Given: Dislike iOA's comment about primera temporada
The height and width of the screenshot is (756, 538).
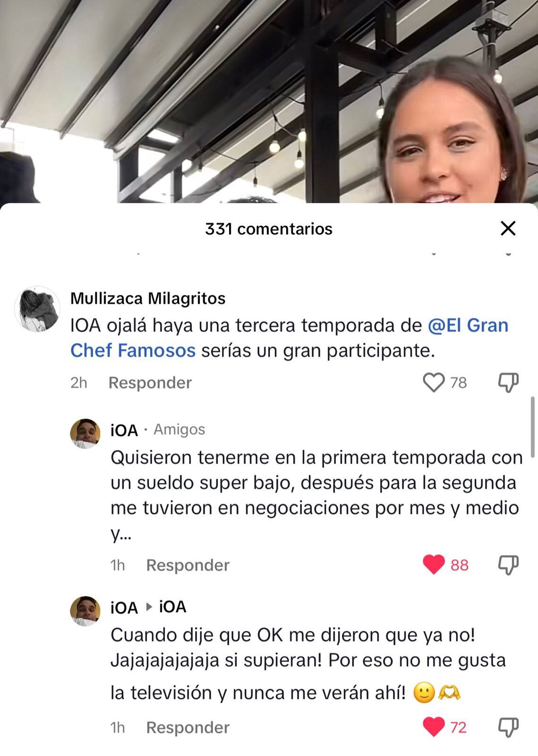Looking at the screenshot, I should click(x=508, y=565).
